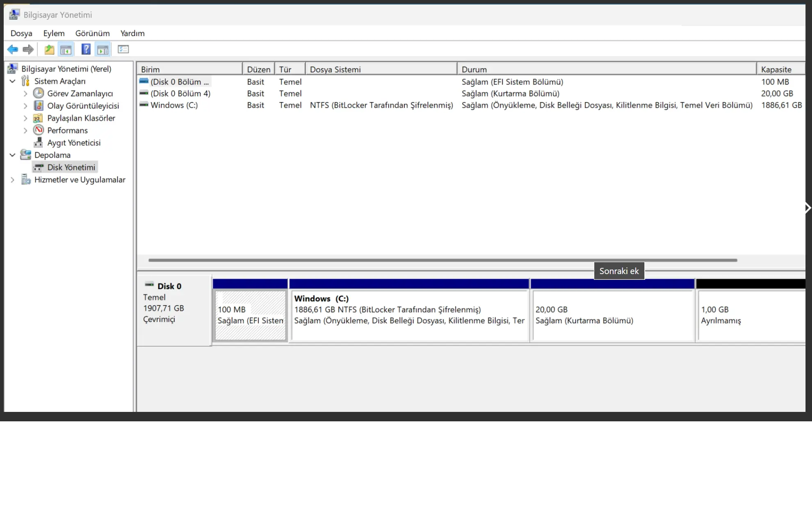Open the Görünüm menu

tap(92, 33)
